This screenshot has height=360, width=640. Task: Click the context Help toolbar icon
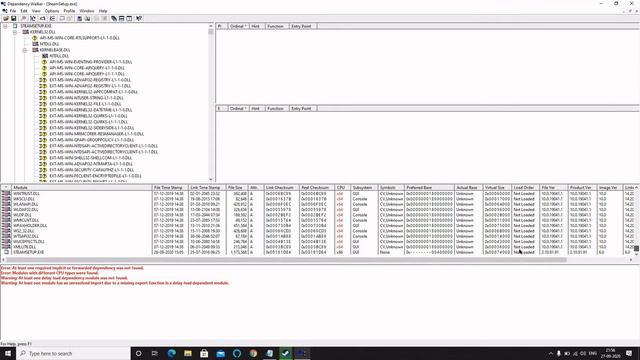click(139, 18)
